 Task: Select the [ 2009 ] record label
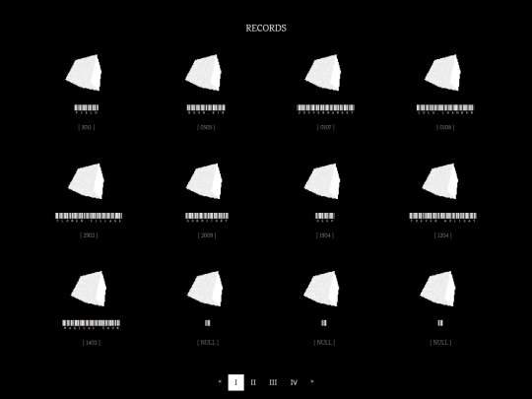click(207, 235)
